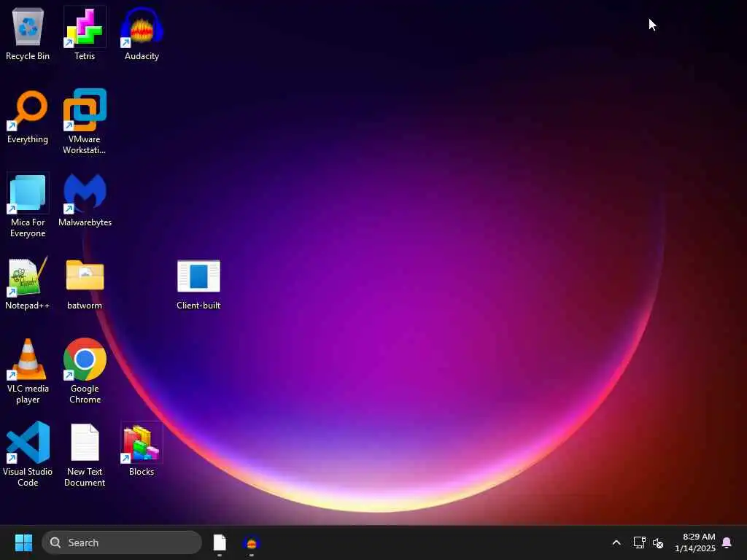This screenshot has height=560, width=747.
Task: Select the Recycle Bin desktop icon
Action: click(x=28, y=34)
